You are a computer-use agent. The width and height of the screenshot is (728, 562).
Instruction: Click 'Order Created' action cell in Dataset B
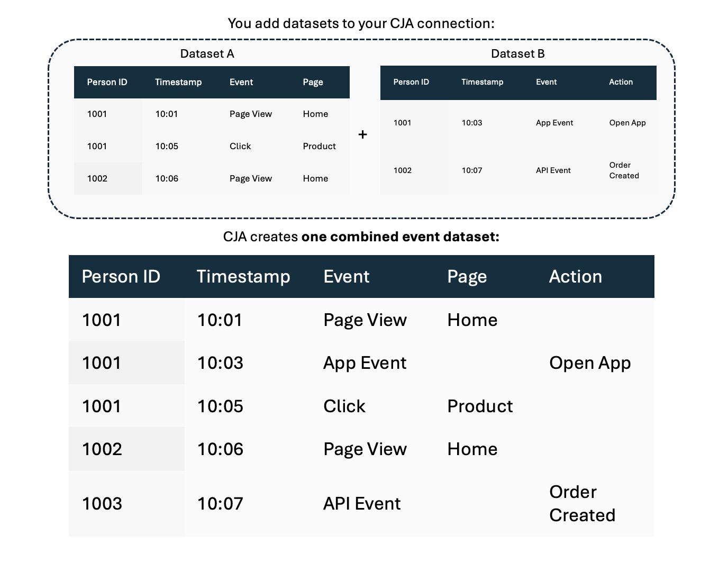click(x=624, y=170)
